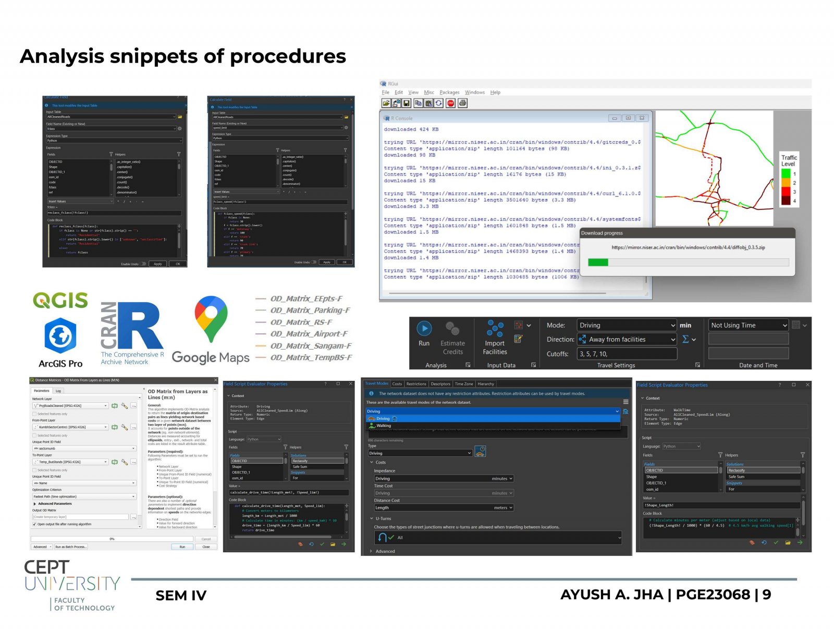Click the Print icon in RGui toolbar
Viewport: 834px width, 644px height.
pyautogui.click(x=462, y=103)
